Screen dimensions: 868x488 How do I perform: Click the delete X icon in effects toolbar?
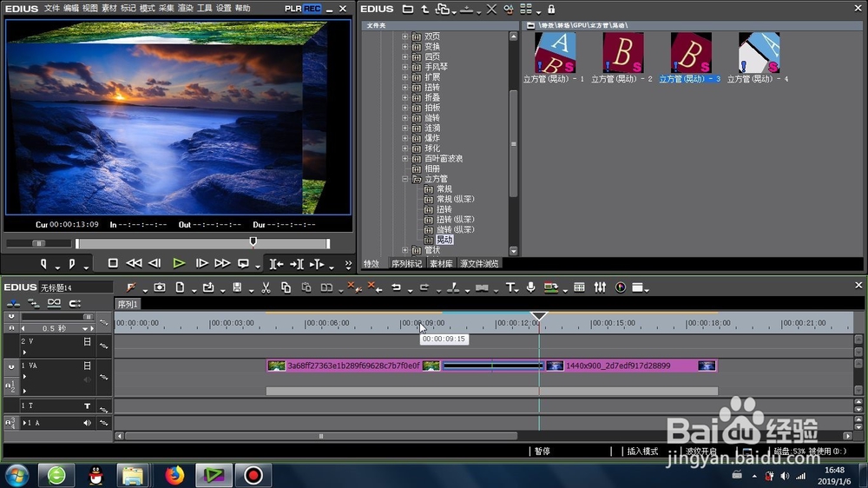coord(491,9)
